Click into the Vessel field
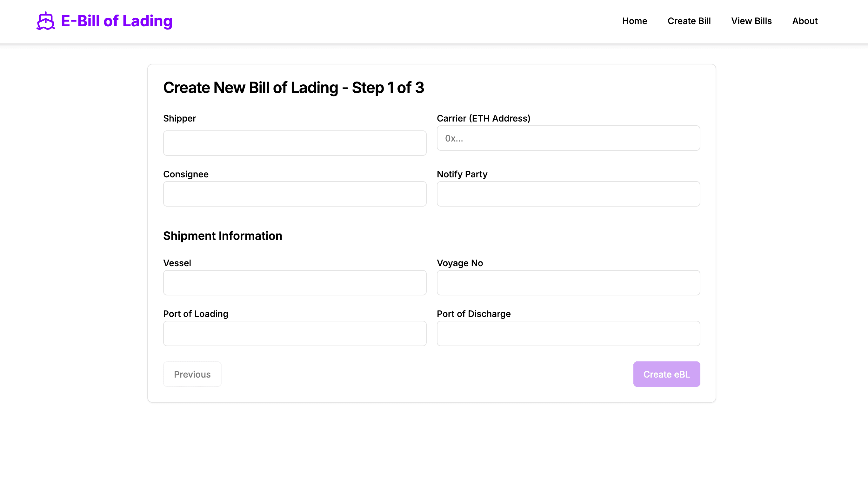 (x=295, y=283)
